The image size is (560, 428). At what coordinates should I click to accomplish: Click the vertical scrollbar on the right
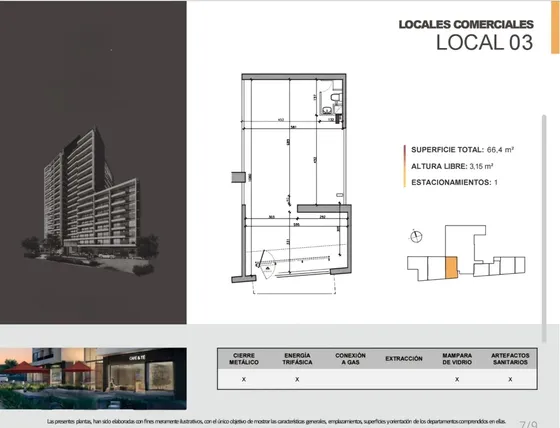(544, 229)
